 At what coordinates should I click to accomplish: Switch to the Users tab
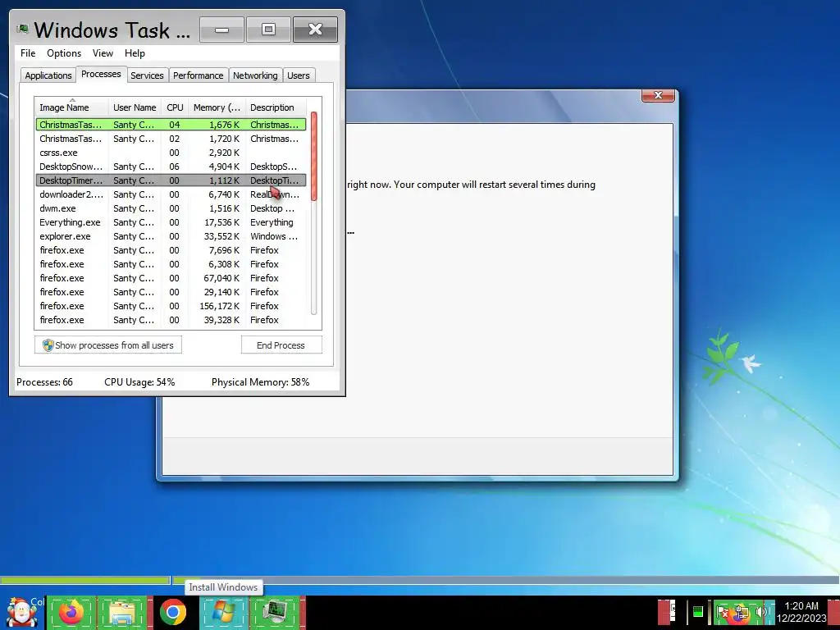[x=299, y=75]
